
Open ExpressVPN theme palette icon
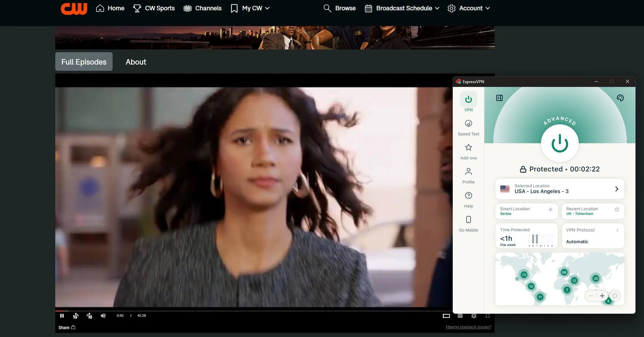pos(620,98)
